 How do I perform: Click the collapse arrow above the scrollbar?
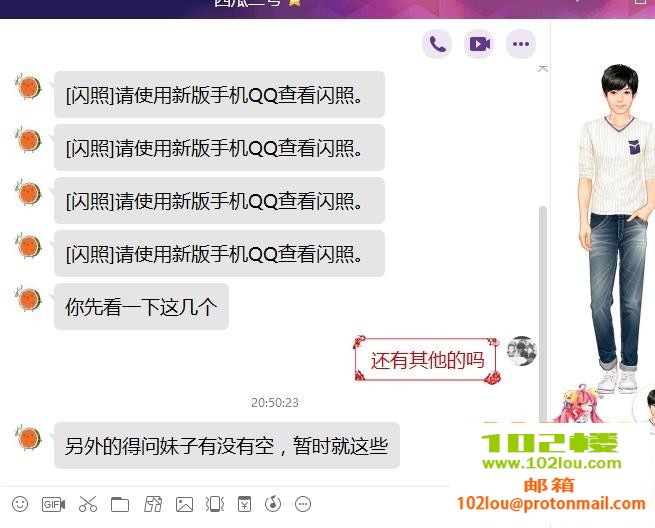(543, 69)
